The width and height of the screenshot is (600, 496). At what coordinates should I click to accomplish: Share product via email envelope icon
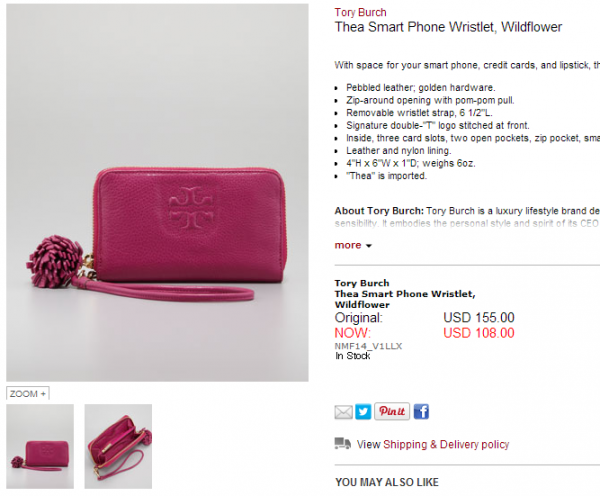pyautogui.click(x=343, y=412)
